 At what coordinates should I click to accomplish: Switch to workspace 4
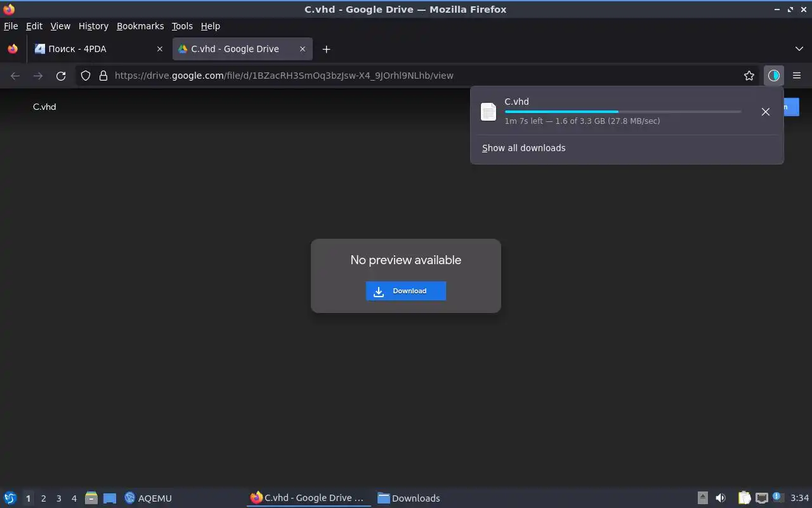coord(74,498)
